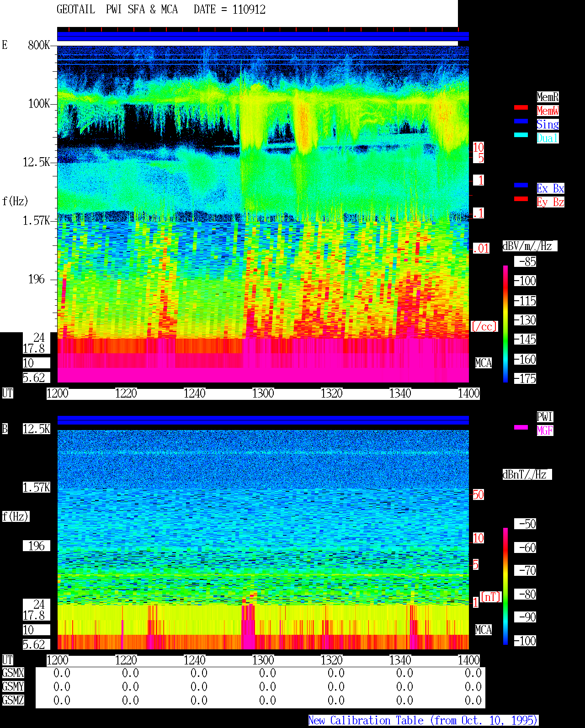The image size is (585, 728).
Task: Click the GSMZ value under 1400
Action: [x=473, y=700]
